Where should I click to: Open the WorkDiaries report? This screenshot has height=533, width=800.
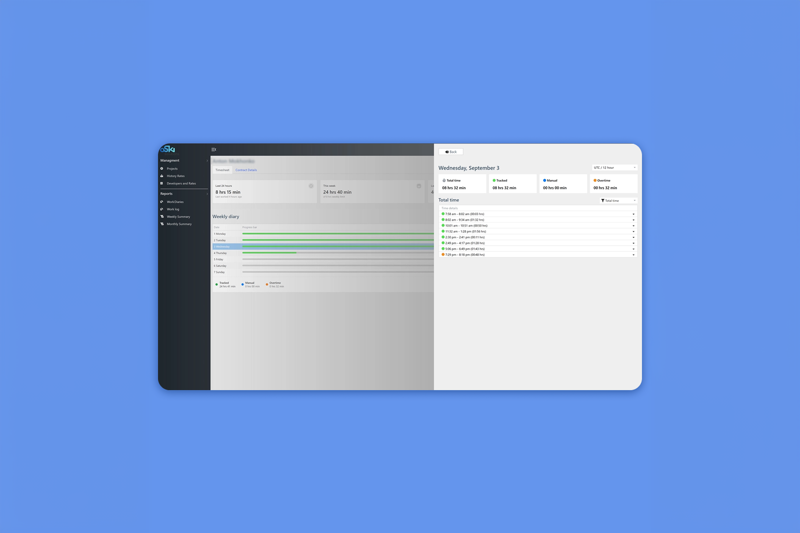[175, 202]
